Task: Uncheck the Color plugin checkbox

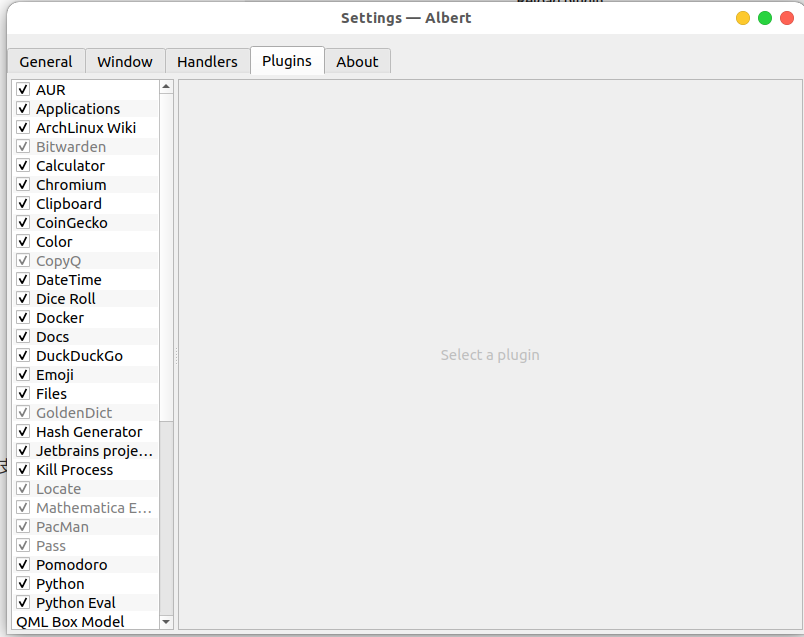Action: pyautogui.click(x=23, y=241)
